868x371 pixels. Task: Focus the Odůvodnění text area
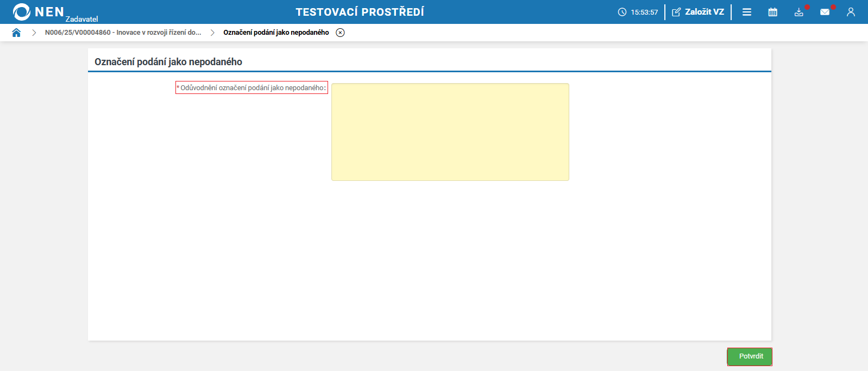coord(450,132)
